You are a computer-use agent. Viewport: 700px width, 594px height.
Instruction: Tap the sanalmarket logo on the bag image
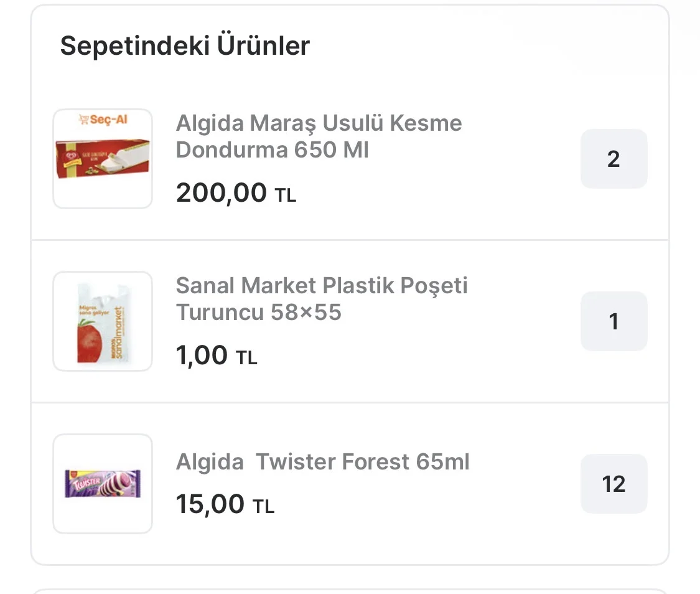(x=120, y=332)
